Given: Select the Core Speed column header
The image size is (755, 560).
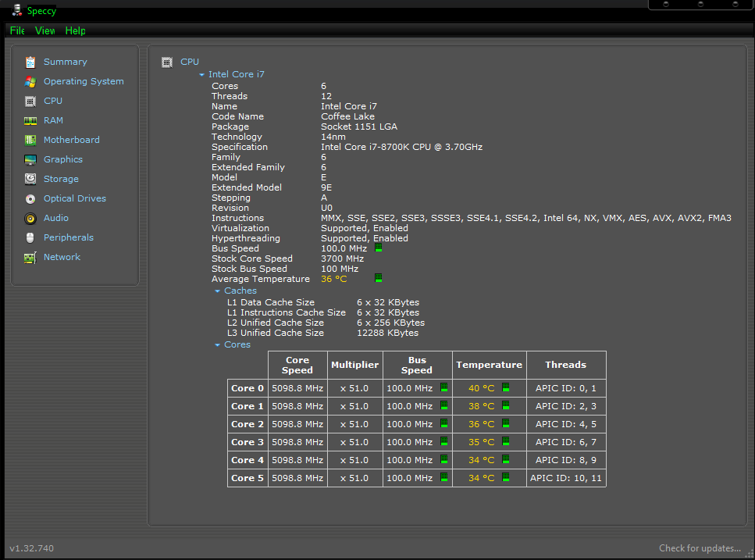Looking at the screenshot, I should point(297,365).
